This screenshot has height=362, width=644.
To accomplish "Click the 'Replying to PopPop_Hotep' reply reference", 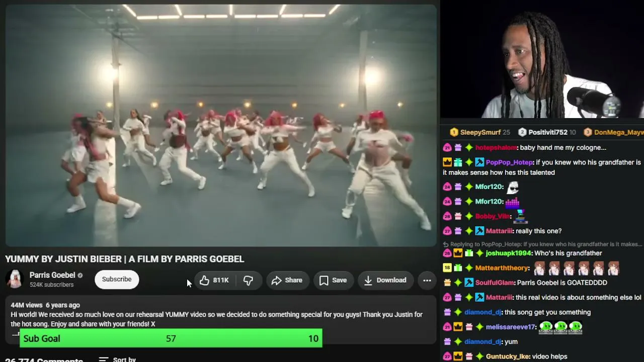I will [x=542, y=244].
